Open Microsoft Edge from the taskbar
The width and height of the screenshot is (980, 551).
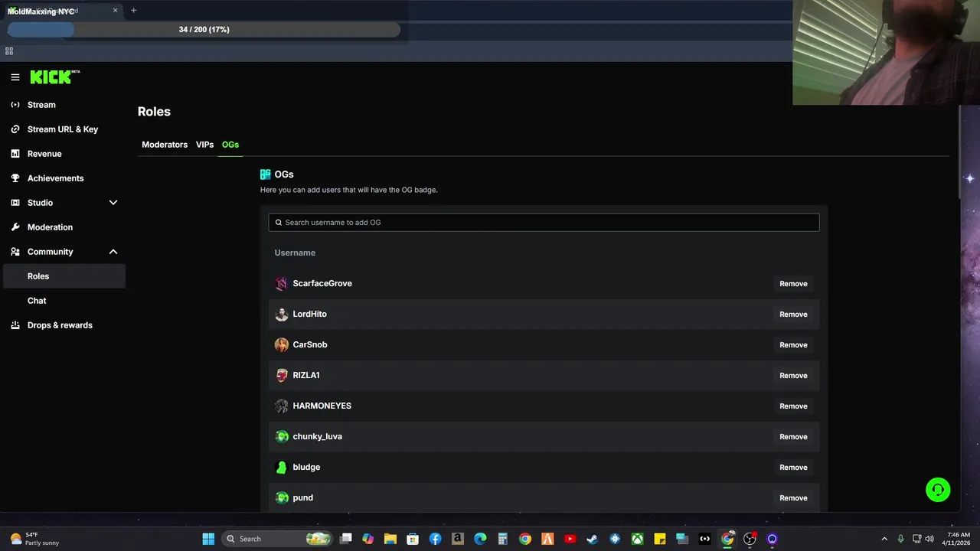[x=480, y=539]
